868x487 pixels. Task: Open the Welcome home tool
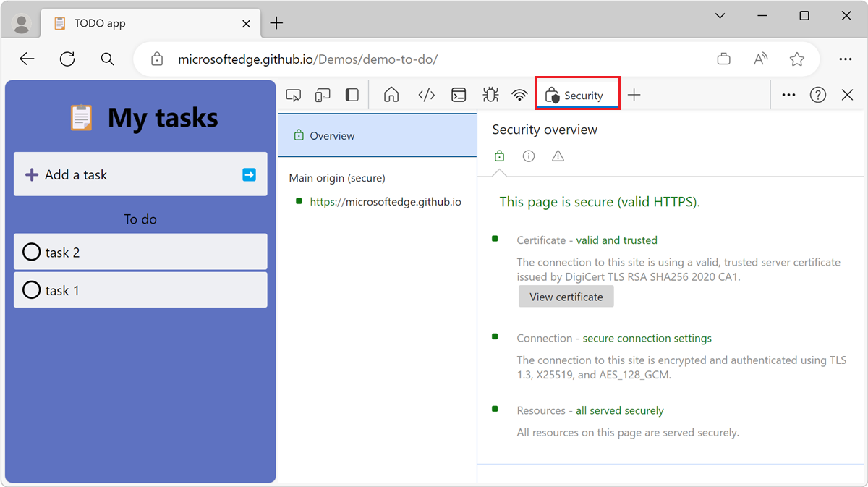[391, 95]
